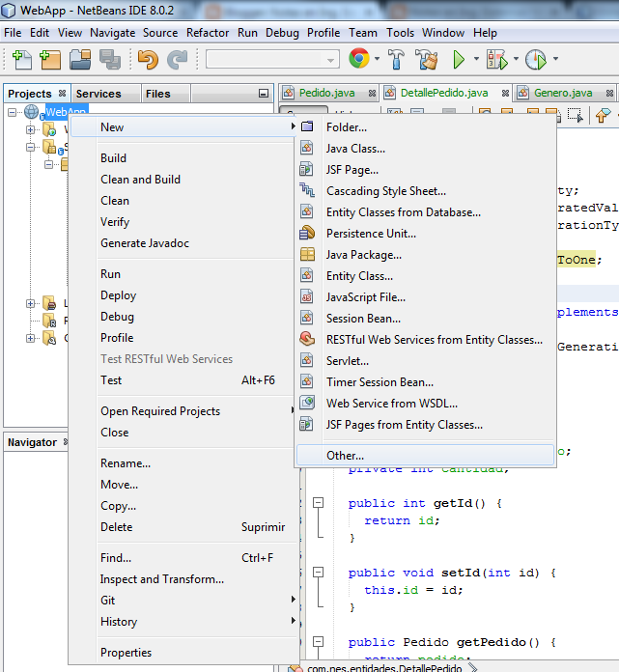This screenshot has height=672, width=619.
Task: Click the Clean and Build broom icon
Action: pyautogui.click(x=427, y=59)
